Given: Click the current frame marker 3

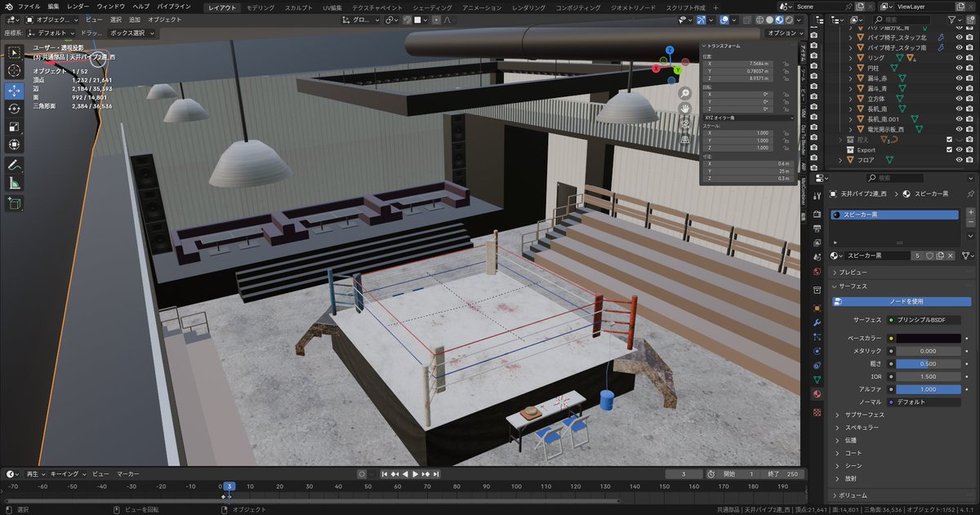Looking at the screenshot, I should point(229,486).
